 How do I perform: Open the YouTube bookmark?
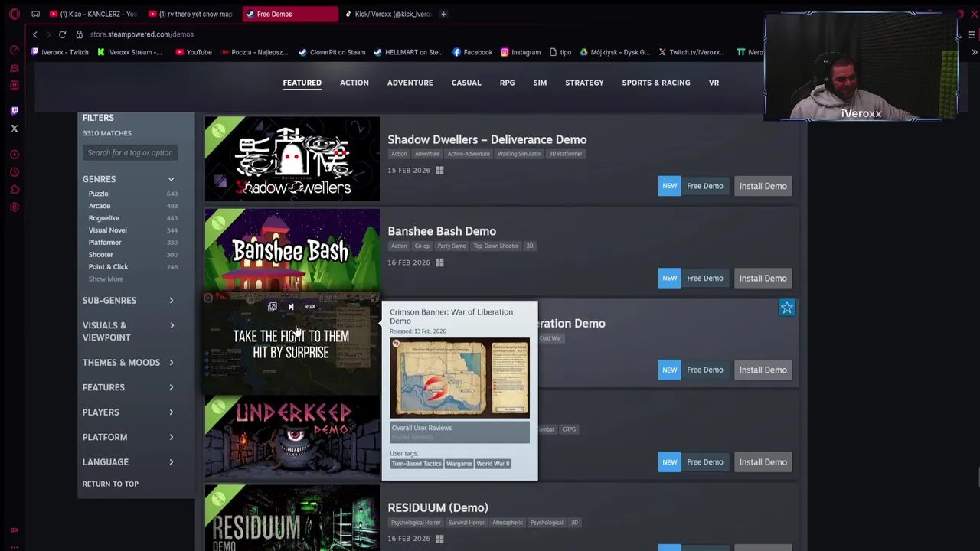click(193, 52)
